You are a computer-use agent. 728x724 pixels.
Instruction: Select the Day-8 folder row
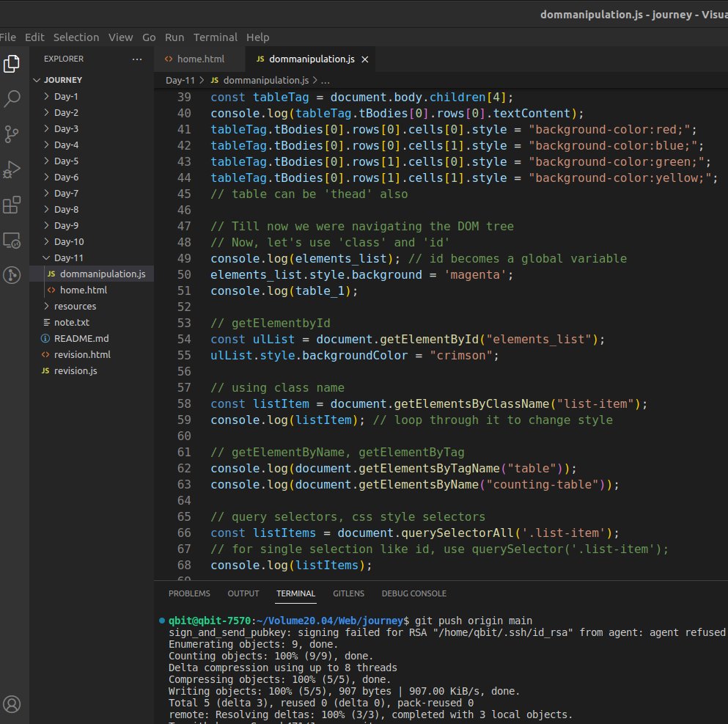(92, 210)
